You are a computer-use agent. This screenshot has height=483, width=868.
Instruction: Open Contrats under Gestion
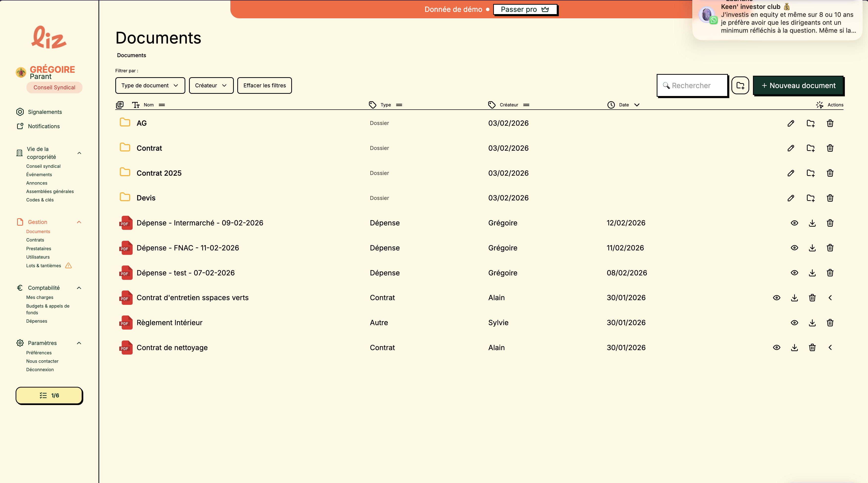(35, 240)
